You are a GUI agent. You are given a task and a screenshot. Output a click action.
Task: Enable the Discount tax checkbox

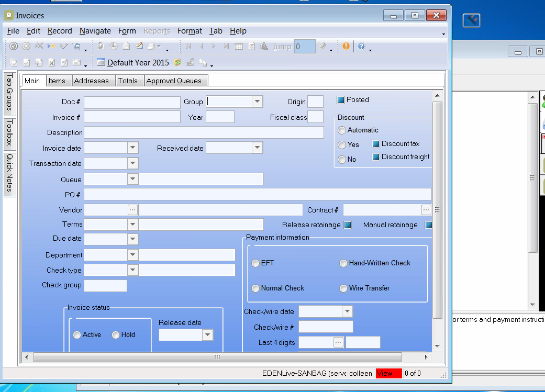pyautogui.click(x=375, y=144)
